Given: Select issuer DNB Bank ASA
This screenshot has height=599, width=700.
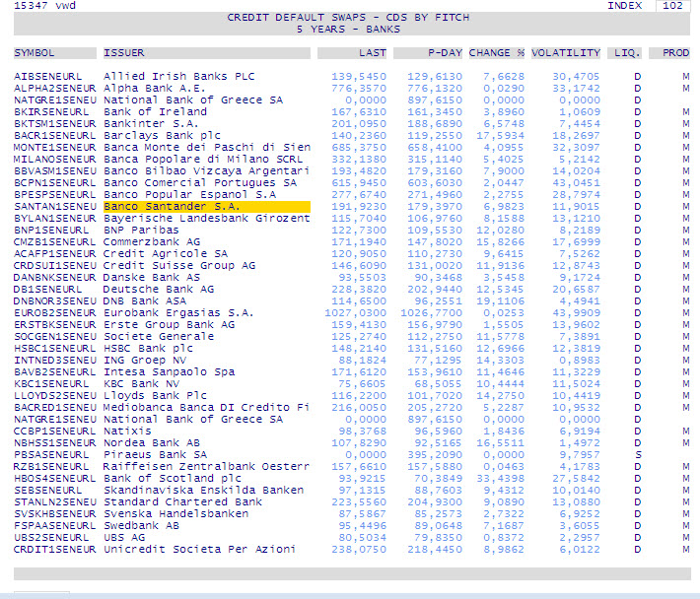Looking at the screenshot, I should click(x=145, y=301).
